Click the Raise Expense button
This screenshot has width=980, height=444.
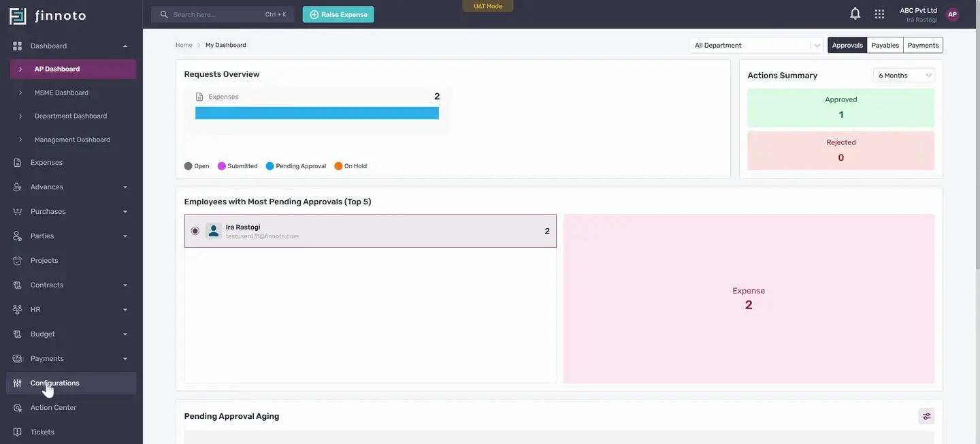click(x=338, y=14)
